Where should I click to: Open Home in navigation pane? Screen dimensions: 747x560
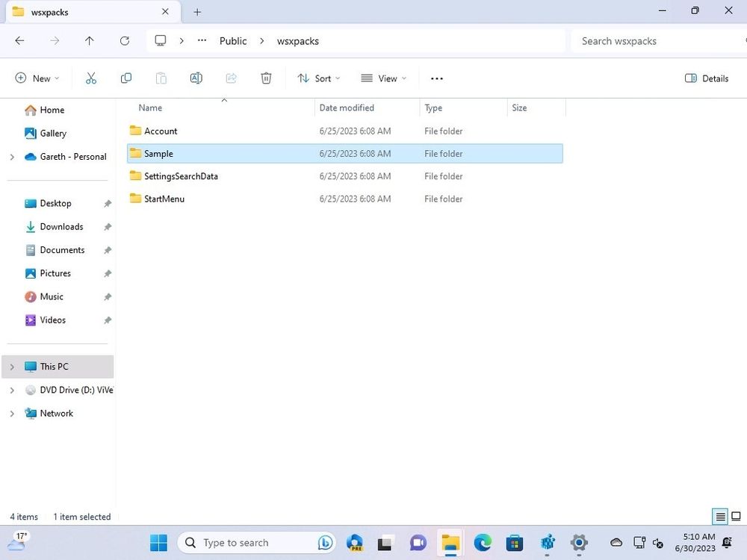tap(52, 110)
